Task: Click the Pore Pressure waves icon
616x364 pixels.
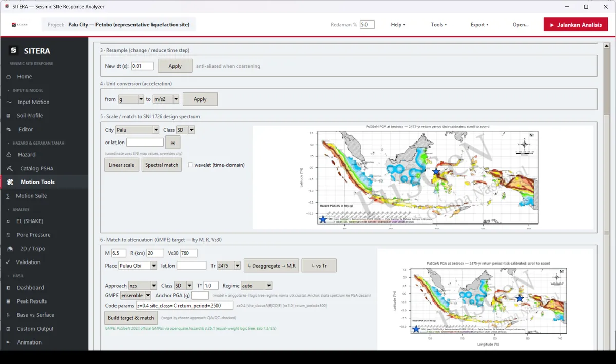Action: pyautogui.click(x=8, y=235)
